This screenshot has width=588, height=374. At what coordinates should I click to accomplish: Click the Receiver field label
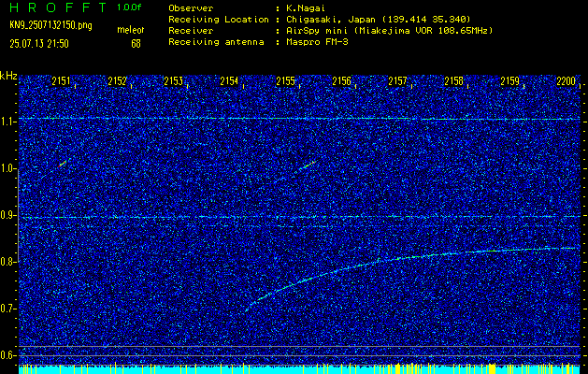click(191, 31)
